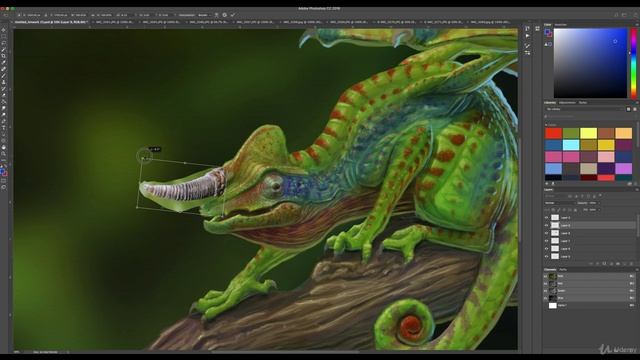Toggle Green channel visibility

point(546,291)
